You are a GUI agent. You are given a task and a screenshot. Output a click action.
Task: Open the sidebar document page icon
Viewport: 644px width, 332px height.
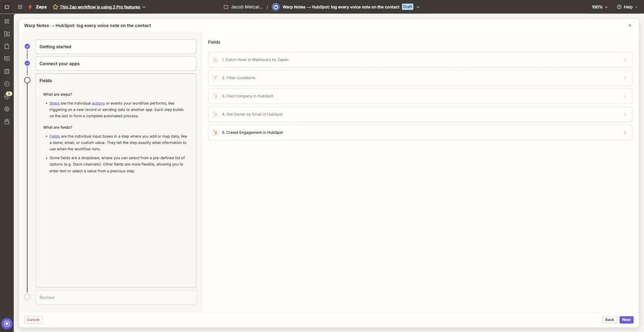pyautogui.click(x=6, y=46)
